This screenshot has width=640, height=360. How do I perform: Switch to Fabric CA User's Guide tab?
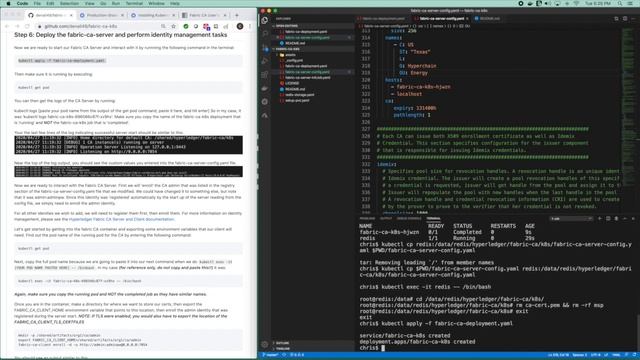[204, 15]
